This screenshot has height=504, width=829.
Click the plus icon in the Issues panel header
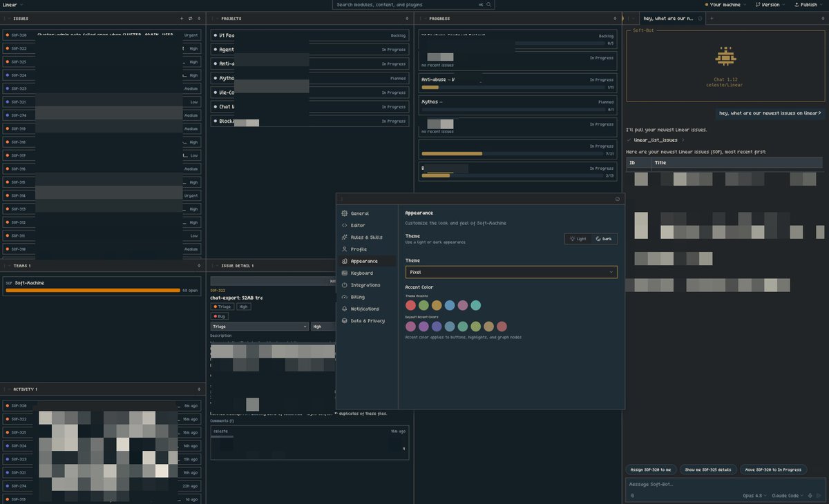point(182,19)
